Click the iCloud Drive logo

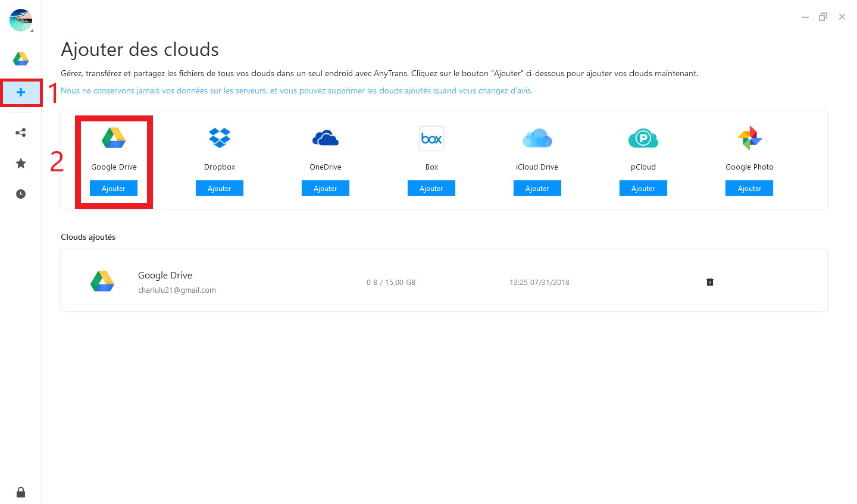537,138
